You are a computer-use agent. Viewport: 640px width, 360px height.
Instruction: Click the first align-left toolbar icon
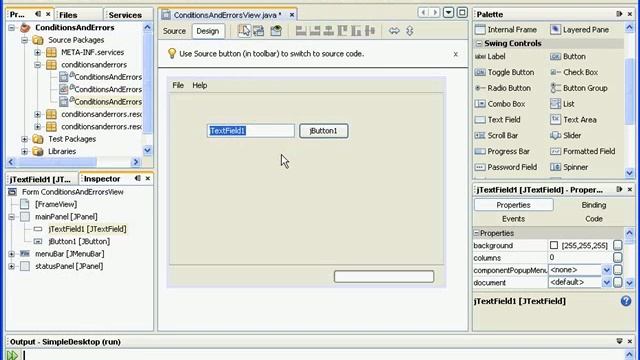[x=301, y=31]
